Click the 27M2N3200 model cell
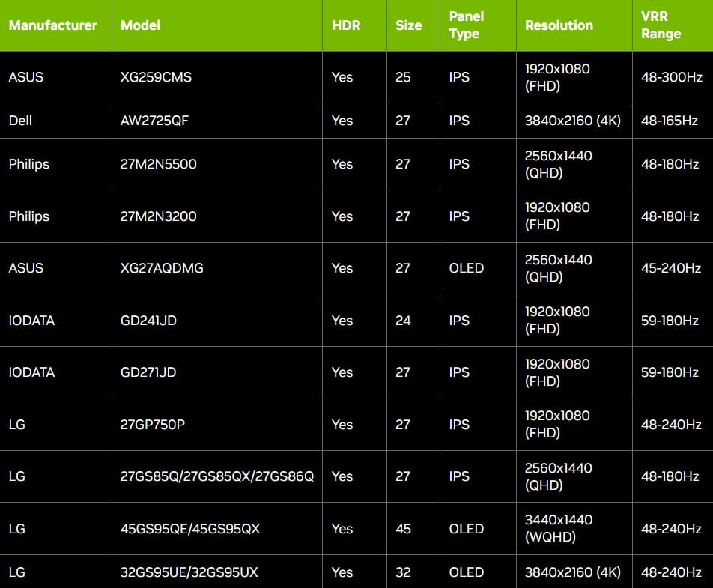Viewport: 713px width, 588px height. 159,216
